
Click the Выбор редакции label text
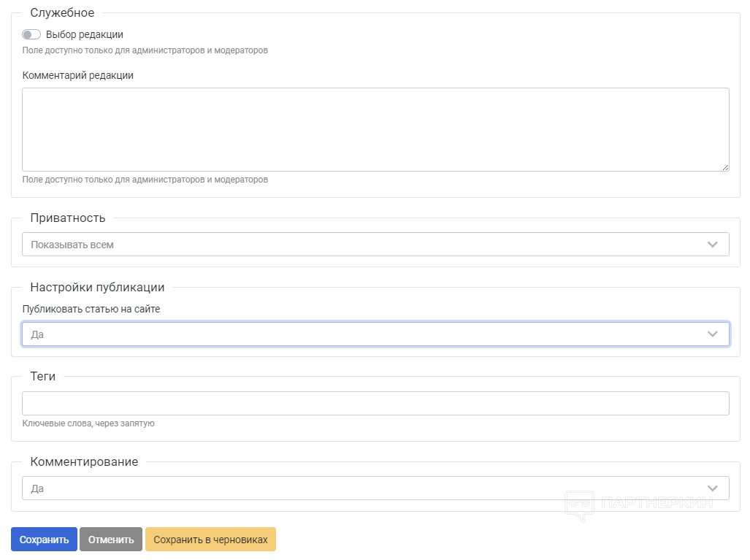[85, 34]
